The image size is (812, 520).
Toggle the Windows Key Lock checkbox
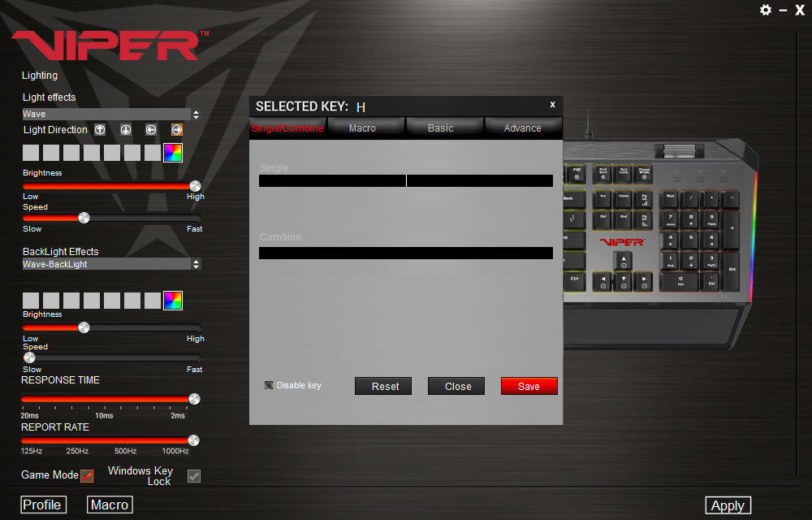pos(194,476)
